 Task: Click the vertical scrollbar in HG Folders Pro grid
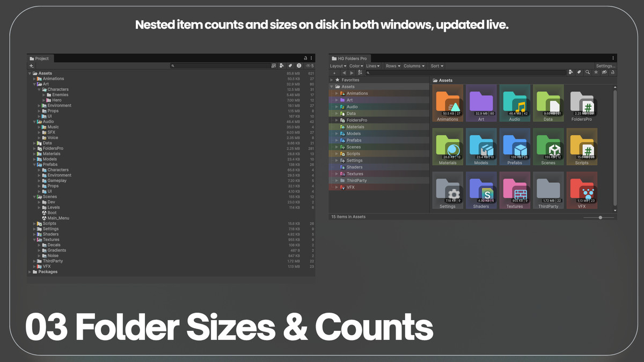(x=615, y=147)
